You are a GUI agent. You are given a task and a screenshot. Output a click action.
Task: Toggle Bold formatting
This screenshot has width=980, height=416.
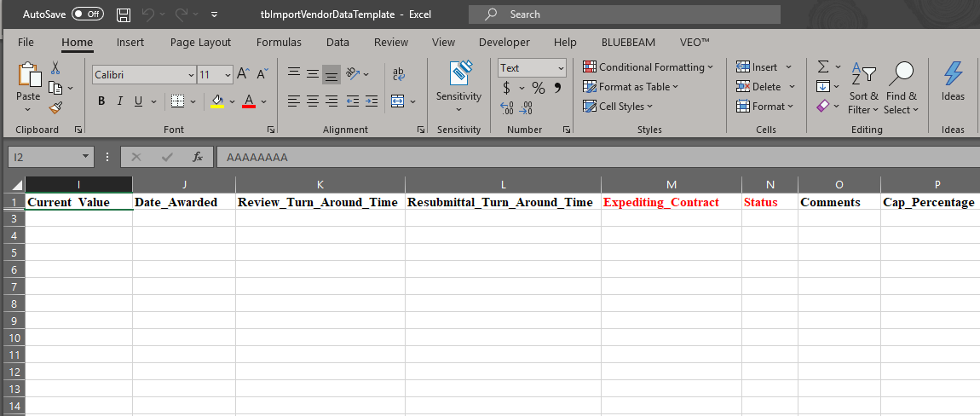101,101
